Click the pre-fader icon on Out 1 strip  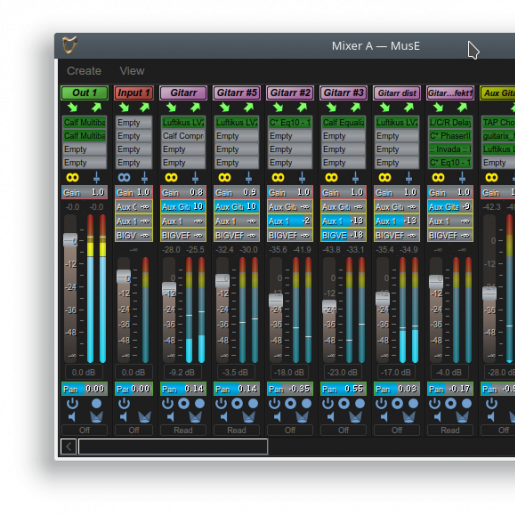coord(96,177)
